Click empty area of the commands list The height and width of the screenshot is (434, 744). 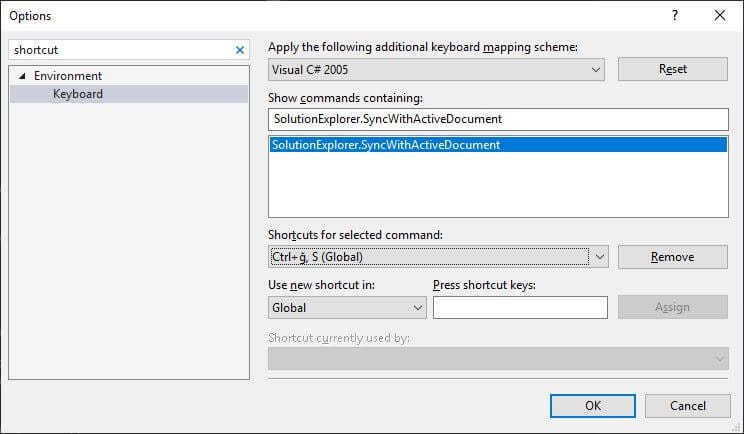point(498,190)
